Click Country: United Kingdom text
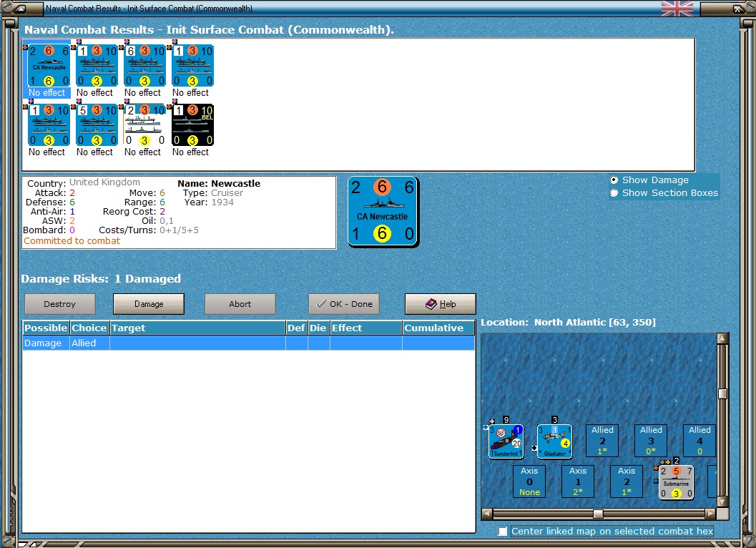The image size is (756, 548). (84, 183)
